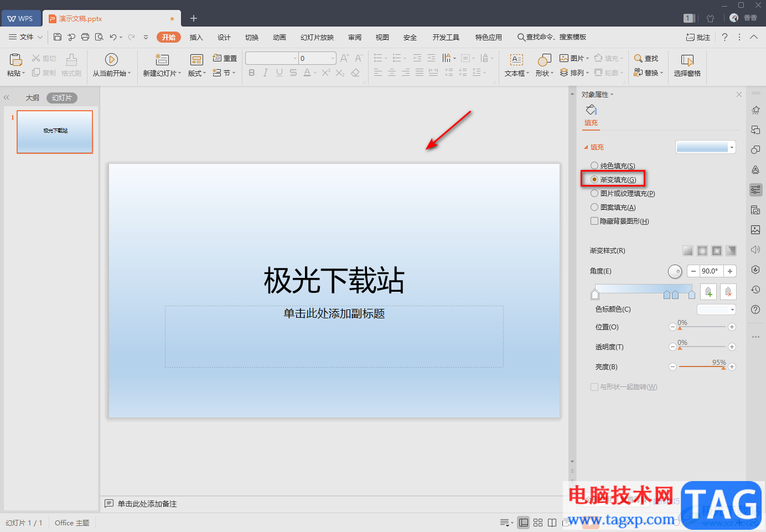Select the path gradient style icon
This screenshot has height=532, width=766.
pyautogui.click(x=731, y=251)
